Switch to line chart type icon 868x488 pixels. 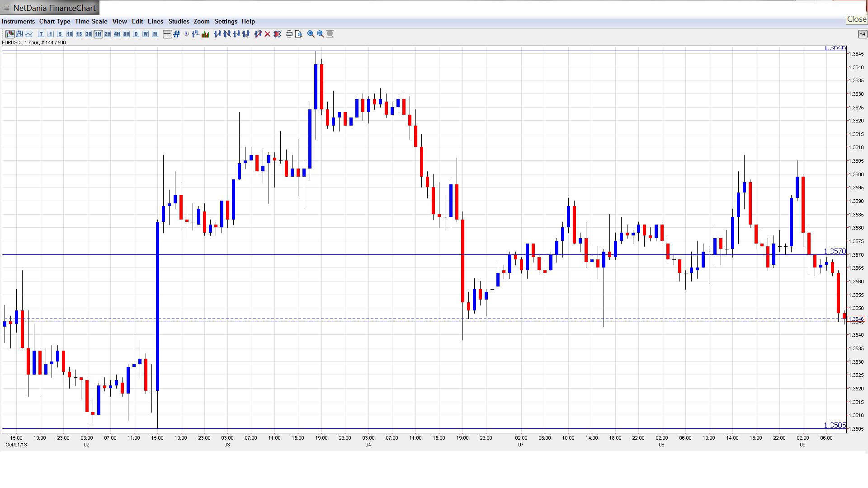29,34
